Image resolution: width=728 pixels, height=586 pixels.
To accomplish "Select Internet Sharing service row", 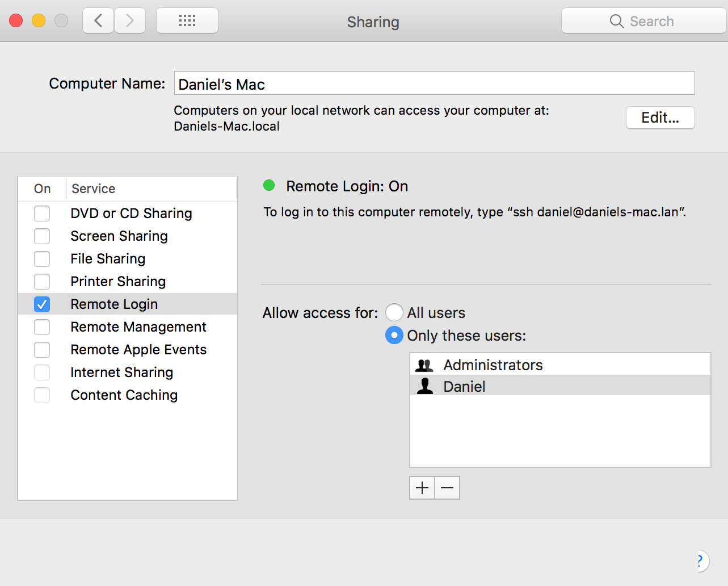I will tap(128, 372).
